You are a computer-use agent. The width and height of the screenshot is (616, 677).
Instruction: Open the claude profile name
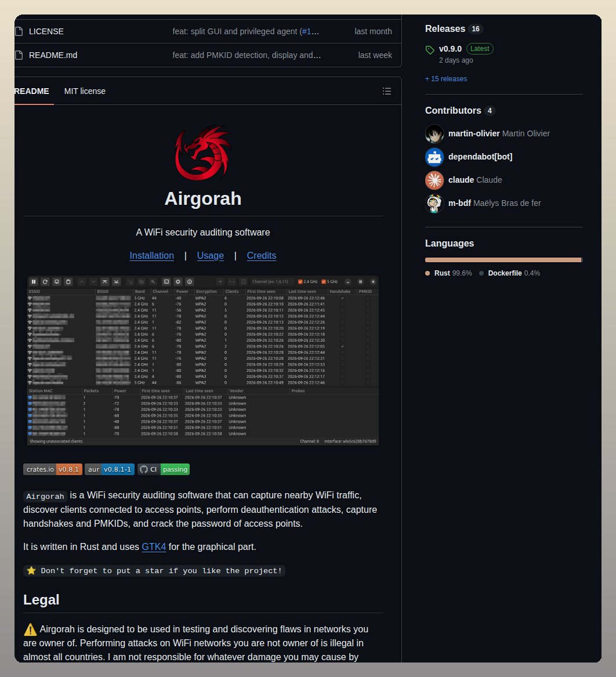461,180
